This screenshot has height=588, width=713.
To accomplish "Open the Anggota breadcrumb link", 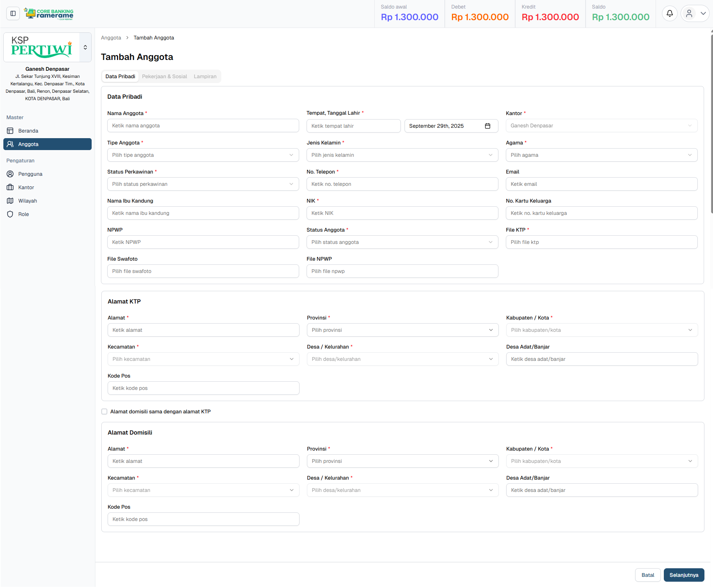I will tap(111, 38).
